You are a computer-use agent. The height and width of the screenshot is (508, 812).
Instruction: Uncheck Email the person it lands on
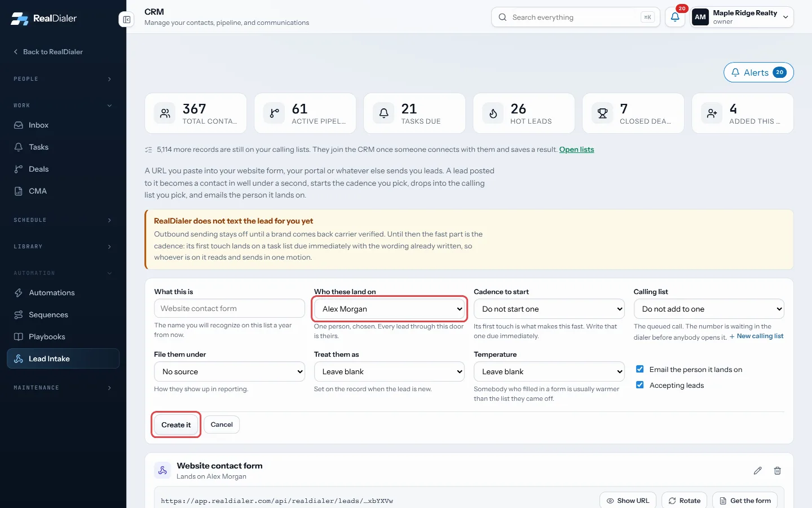(640, 369)
